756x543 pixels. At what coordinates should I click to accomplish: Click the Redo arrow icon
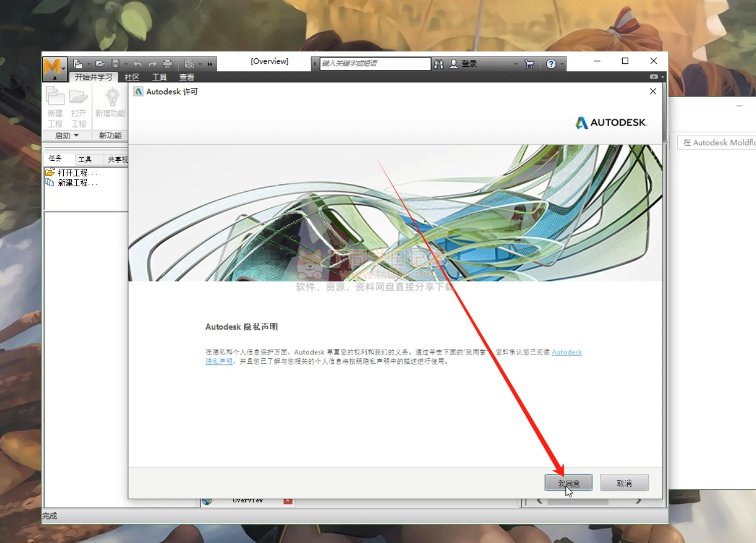(x=152, y=64)
